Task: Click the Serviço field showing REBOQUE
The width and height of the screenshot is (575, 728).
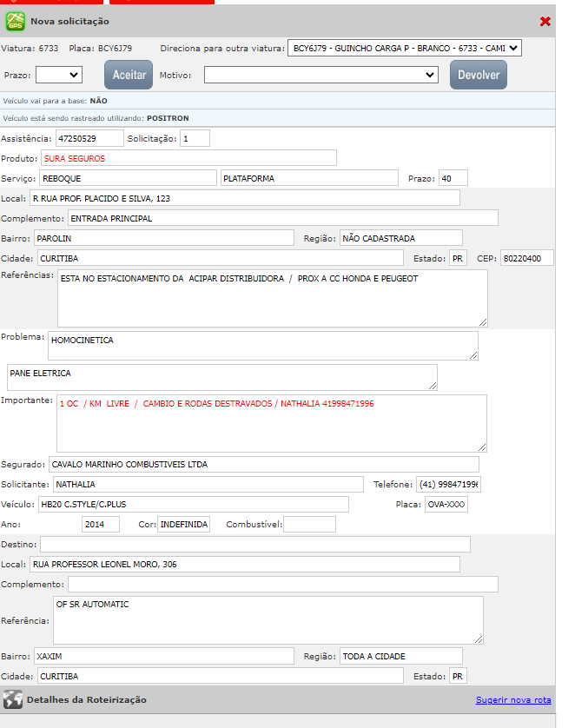Action: coord(128,178)
